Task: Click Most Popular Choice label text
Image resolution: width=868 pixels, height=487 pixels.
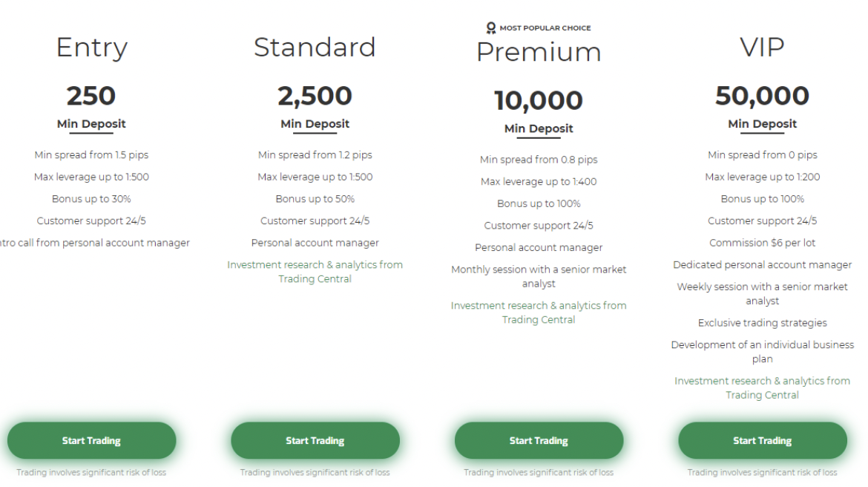Action: 545,28
